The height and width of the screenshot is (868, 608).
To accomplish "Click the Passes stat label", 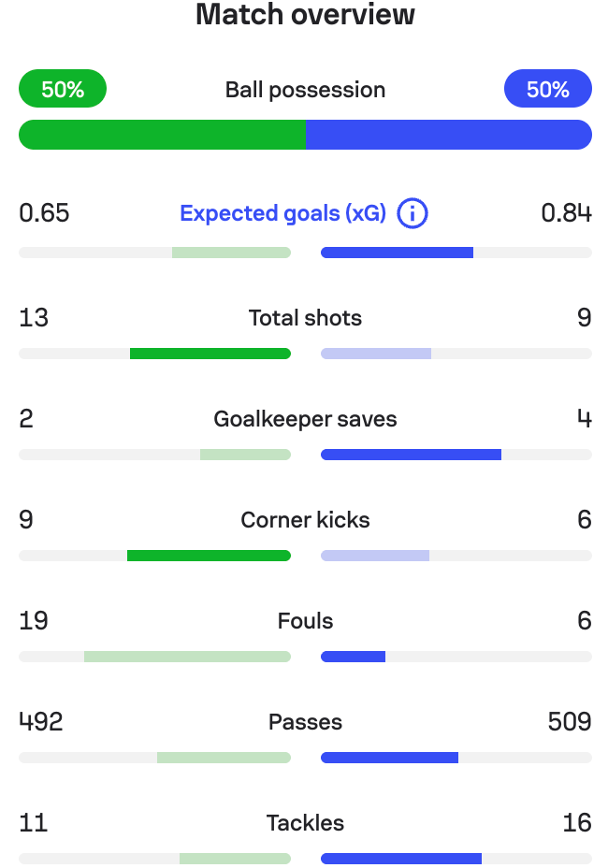I will coord(305,722).
